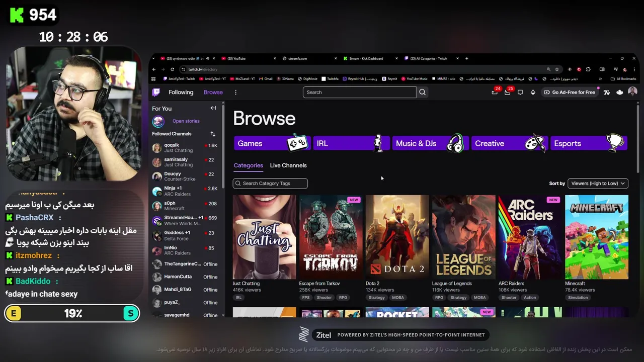
Task: Open the tab search chevron in tab strip
Action: coord(153,58)
